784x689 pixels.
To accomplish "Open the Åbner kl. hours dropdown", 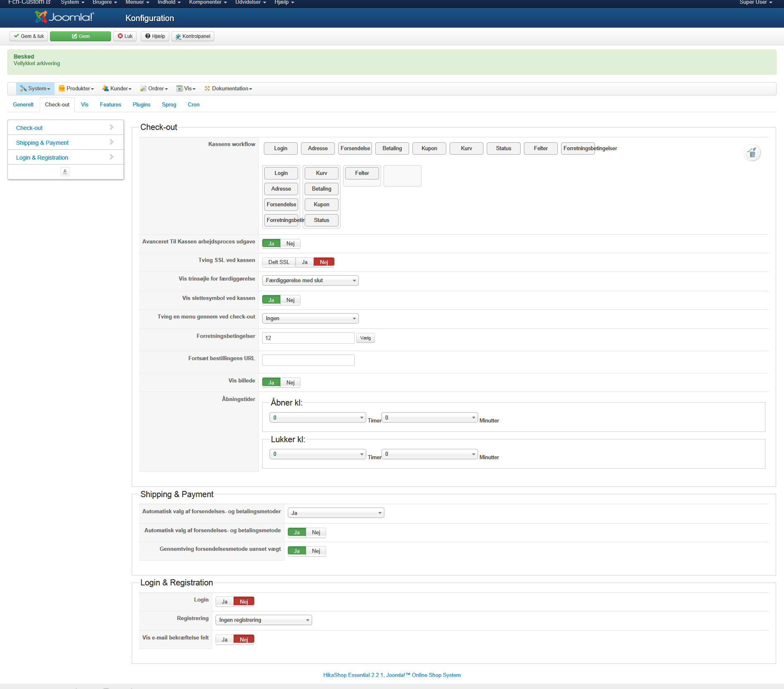I will click(x=317, y=418).
